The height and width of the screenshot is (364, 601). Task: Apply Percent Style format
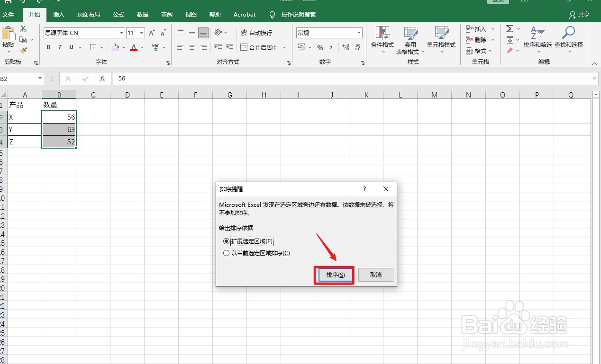320,47
